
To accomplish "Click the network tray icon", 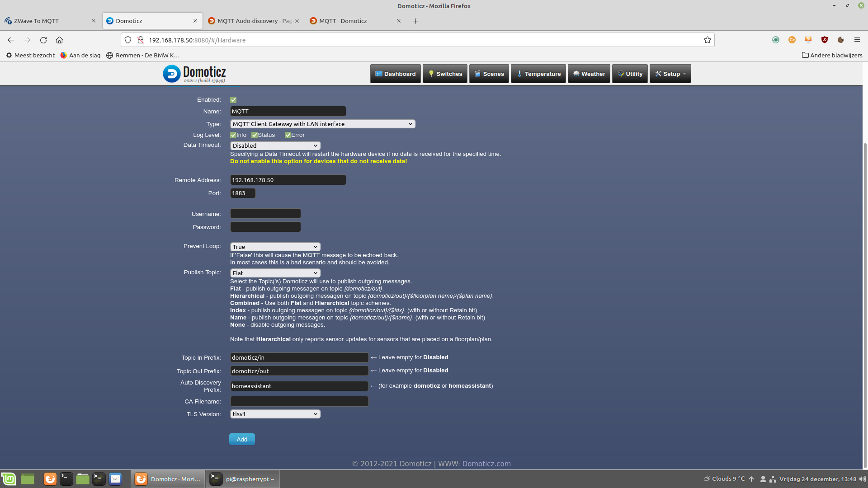I will [x=773, y=479].
